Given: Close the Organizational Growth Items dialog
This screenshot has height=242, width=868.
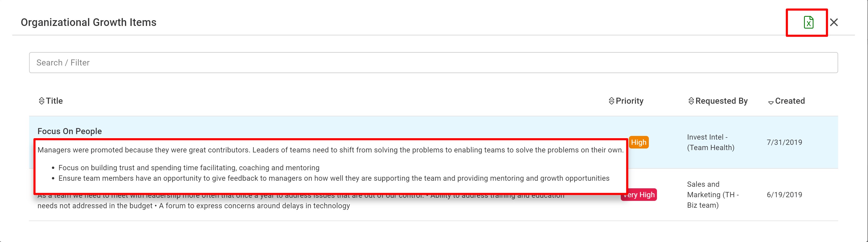Looking at the screenshot, I should [x=834, y=22].
